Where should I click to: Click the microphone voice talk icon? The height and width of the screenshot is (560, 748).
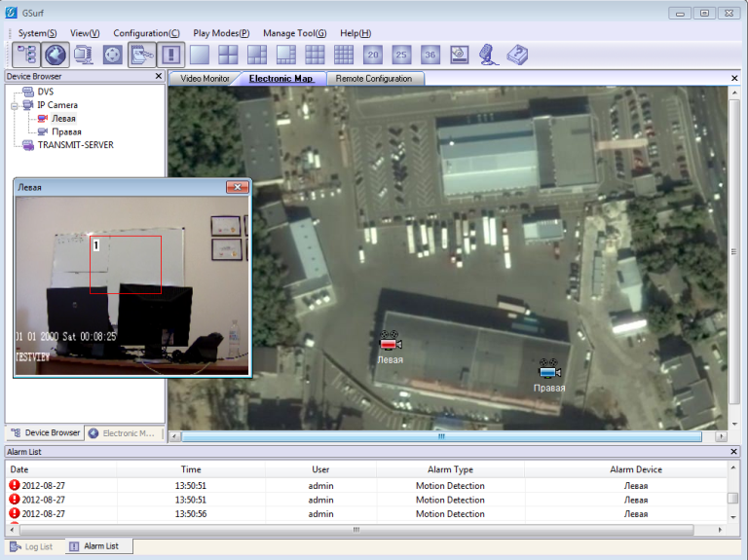coord(488,55)
